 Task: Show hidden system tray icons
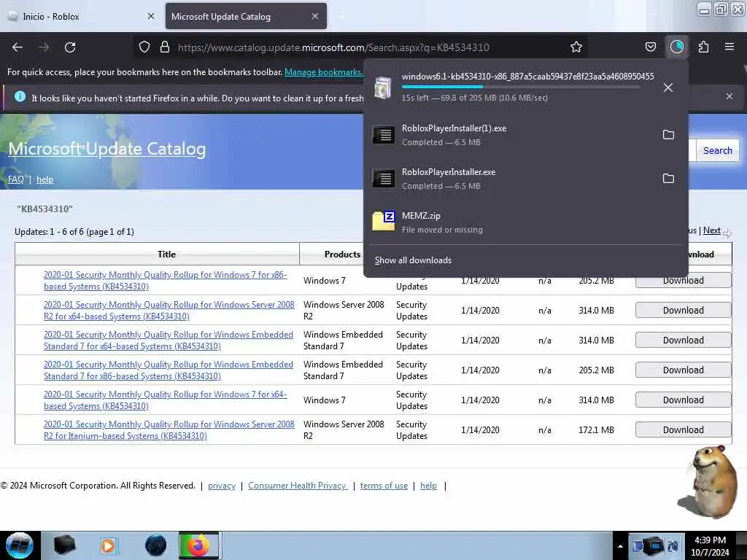(x=620, y=546)
